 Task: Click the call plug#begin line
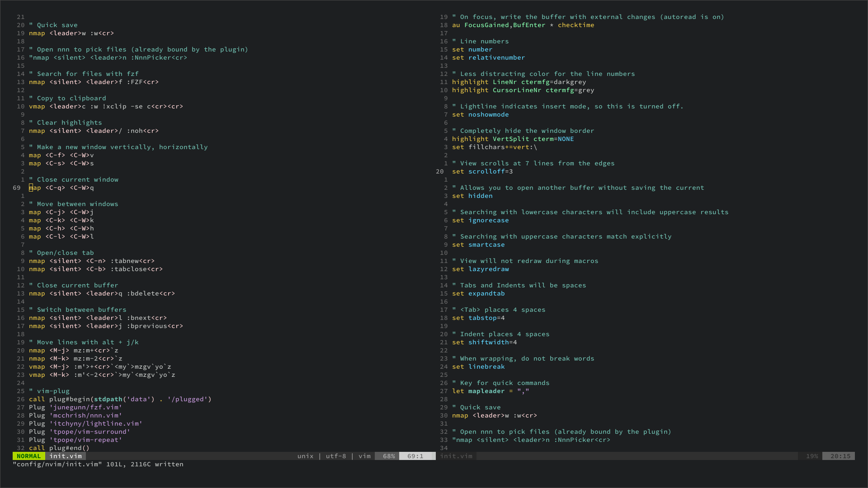tap(120, 399)
